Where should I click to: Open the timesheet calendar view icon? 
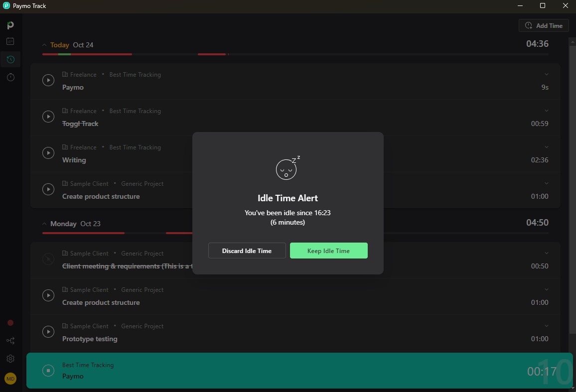pos(10,42)
